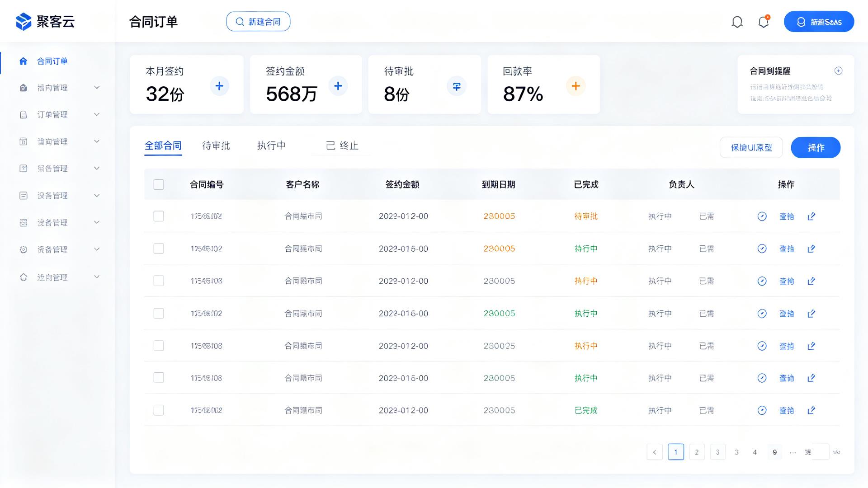This screenshot has height=488, width=868.
Task: Switch to the 全部合同 tab
Action: (163, 145)
